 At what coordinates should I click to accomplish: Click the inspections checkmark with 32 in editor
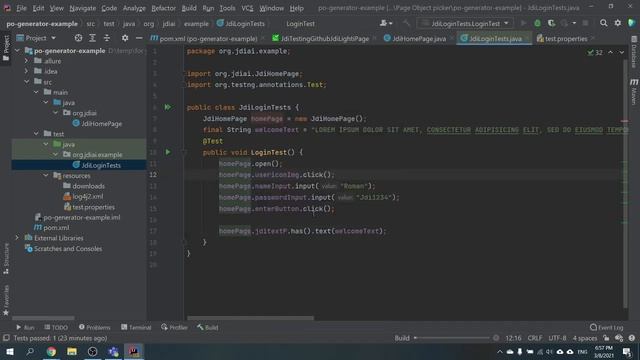tap(595, 52)
